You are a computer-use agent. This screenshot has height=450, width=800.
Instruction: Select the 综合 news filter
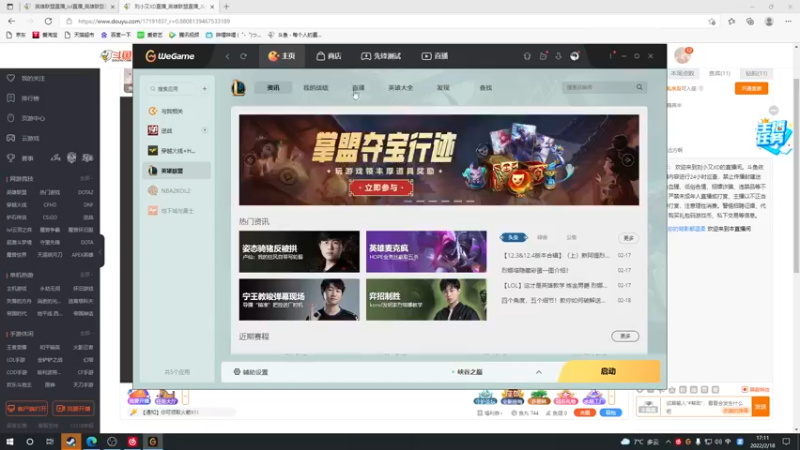(542, 238)
